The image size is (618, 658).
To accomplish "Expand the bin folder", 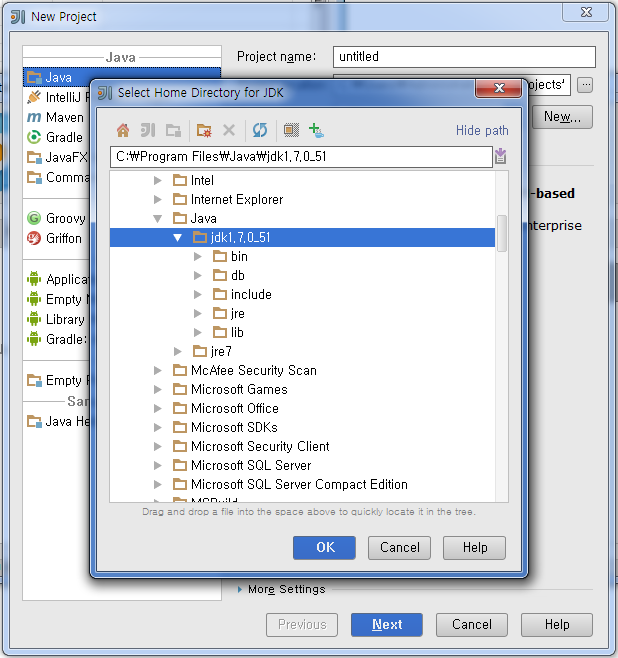I will click(x=198, y=256).
